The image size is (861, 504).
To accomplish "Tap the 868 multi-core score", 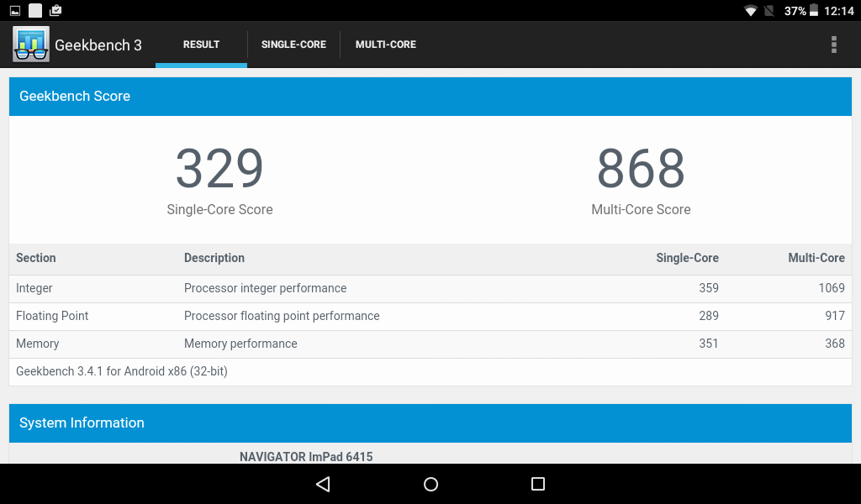I will click(x=641, y=169).
